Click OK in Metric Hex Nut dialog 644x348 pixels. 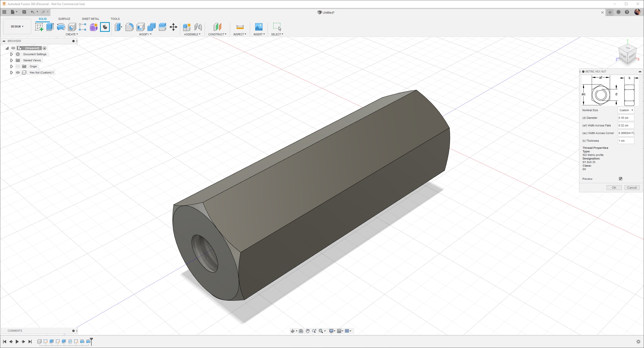[614, 188]
